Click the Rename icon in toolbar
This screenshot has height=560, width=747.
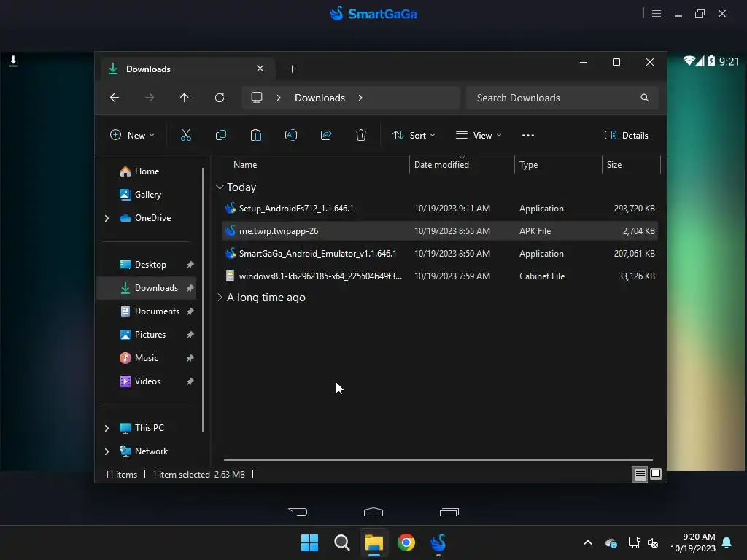290,135
